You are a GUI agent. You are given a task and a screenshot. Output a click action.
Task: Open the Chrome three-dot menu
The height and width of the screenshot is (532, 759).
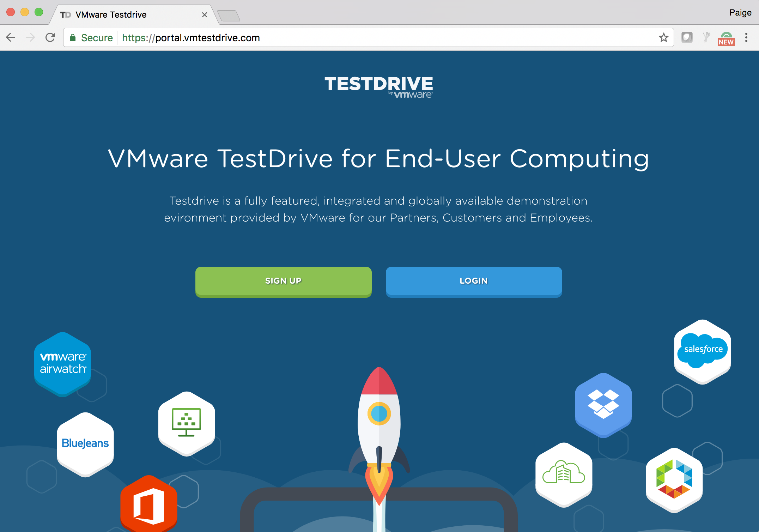746,37
